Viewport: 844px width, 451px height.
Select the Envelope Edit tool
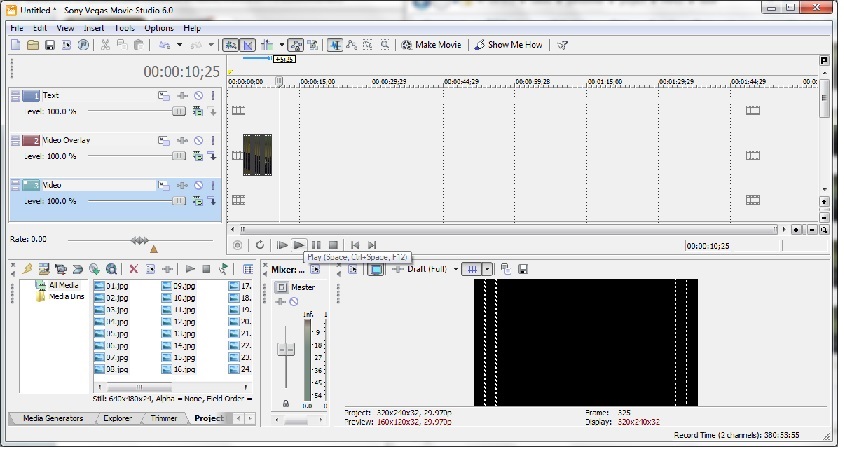[x=351, y=45]
